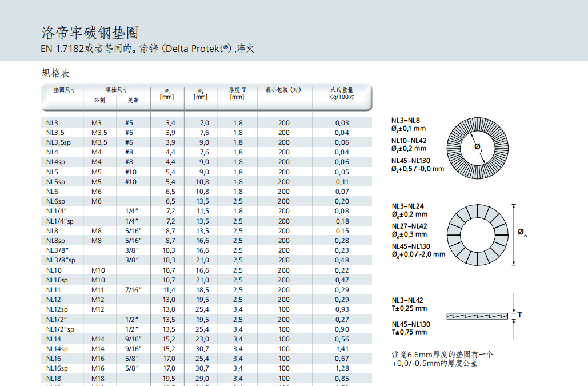Select the M10 cell in the NL10sp row
Screen dimensions: 588x386
click(98, 280)
